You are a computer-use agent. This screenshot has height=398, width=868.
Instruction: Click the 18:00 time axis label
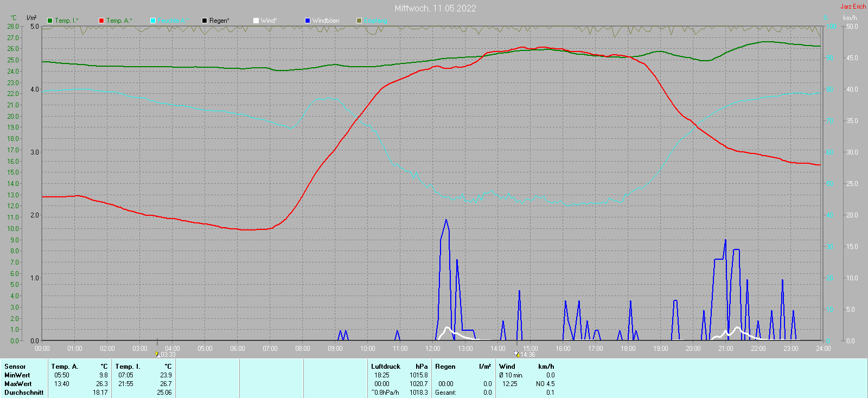pyautogui.click(x=628, y=349)
